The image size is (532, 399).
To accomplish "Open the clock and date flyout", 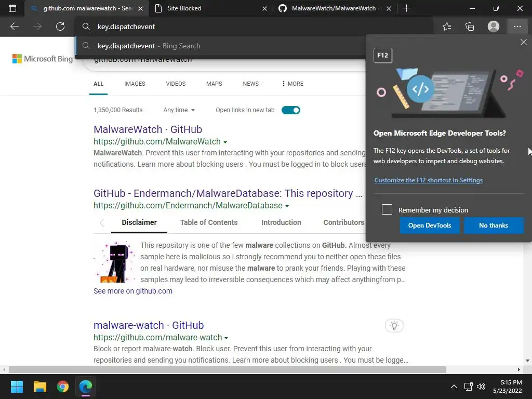I will click(508, 387).
